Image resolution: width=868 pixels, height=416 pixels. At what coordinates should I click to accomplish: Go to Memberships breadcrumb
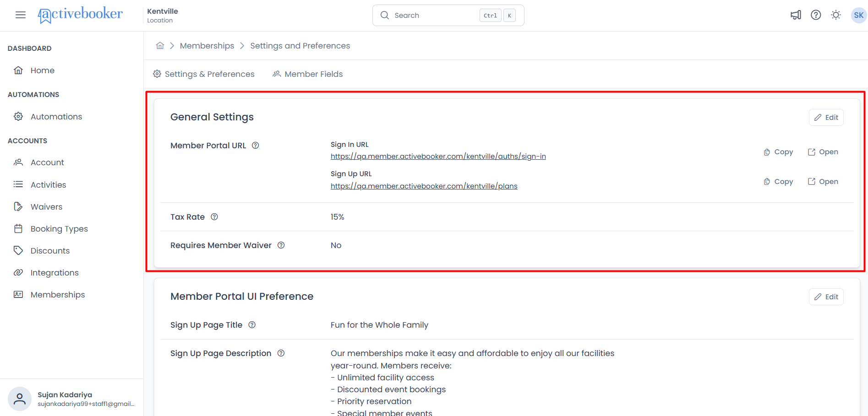click(x=207, y=46)
